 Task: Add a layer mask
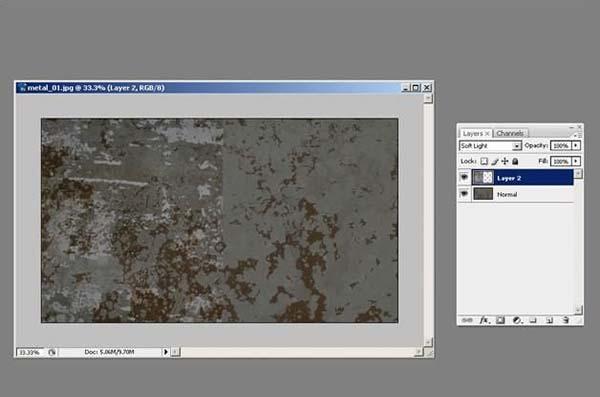pos(500,320)
